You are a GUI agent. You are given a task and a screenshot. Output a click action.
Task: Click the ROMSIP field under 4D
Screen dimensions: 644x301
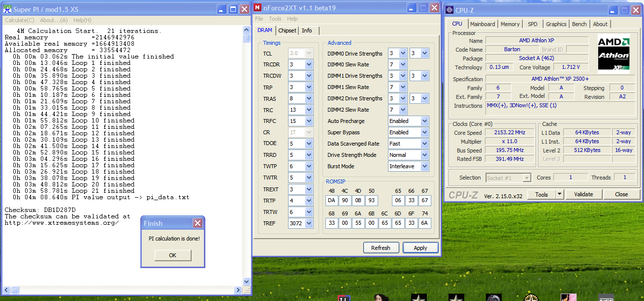point(358,200)
